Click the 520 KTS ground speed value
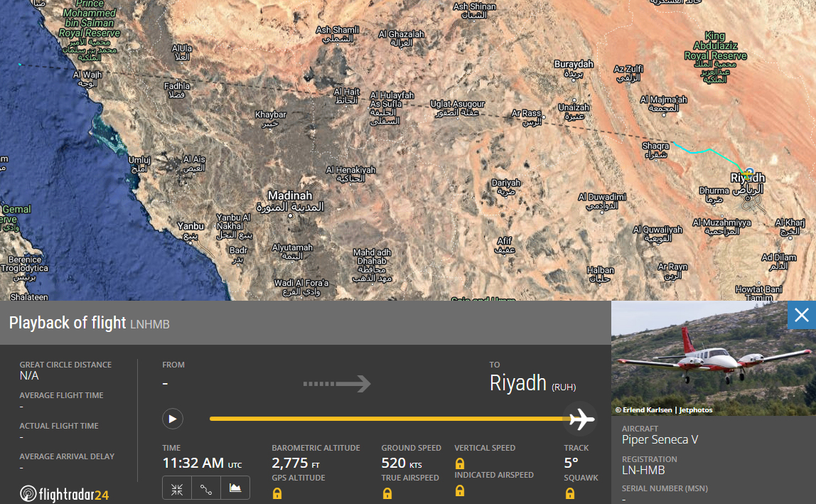The width and height of the screenshot is (816, 504). click(x=401, y=463)
